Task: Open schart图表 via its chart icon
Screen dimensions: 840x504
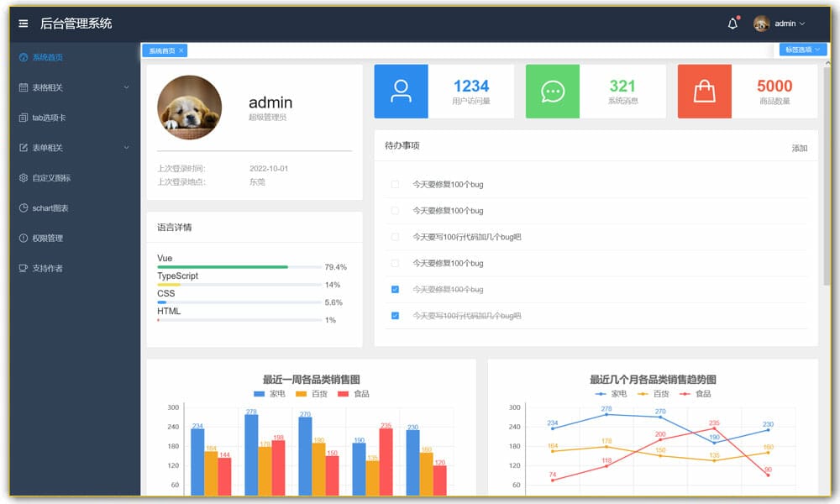Action: [23, 208]
